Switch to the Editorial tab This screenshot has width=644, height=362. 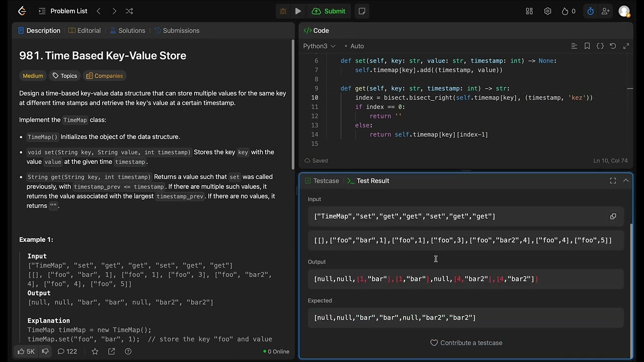pyautogui.click(x=85, y=31)
